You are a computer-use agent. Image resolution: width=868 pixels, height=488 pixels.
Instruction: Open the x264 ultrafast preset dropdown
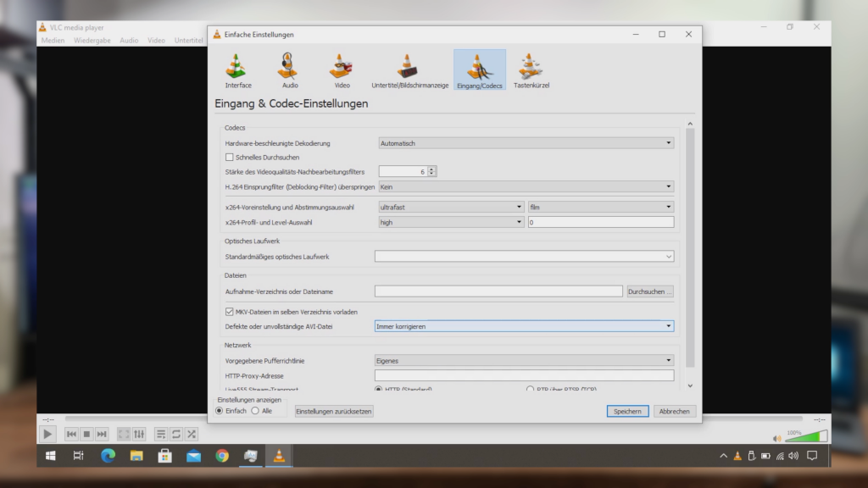(x=451, y=207)
